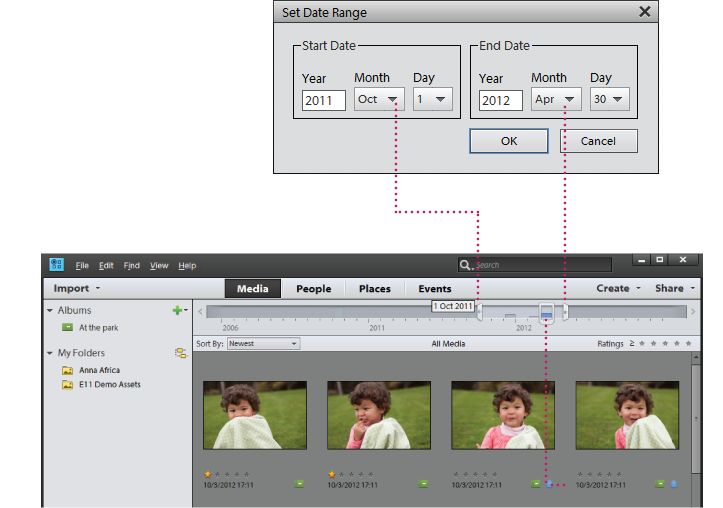
Task: Click the Ratings greater-or-equal symbol
Action: (x=632, y=343)
